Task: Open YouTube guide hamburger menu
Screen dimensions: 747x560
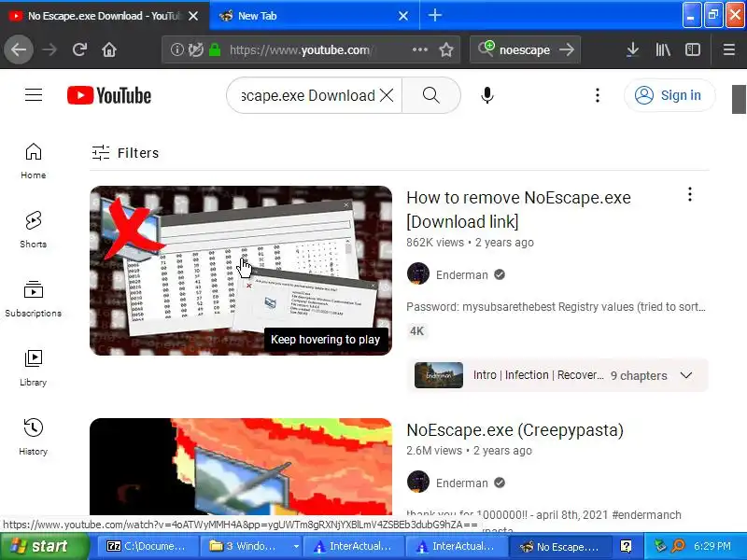Action: coord(34,95)
